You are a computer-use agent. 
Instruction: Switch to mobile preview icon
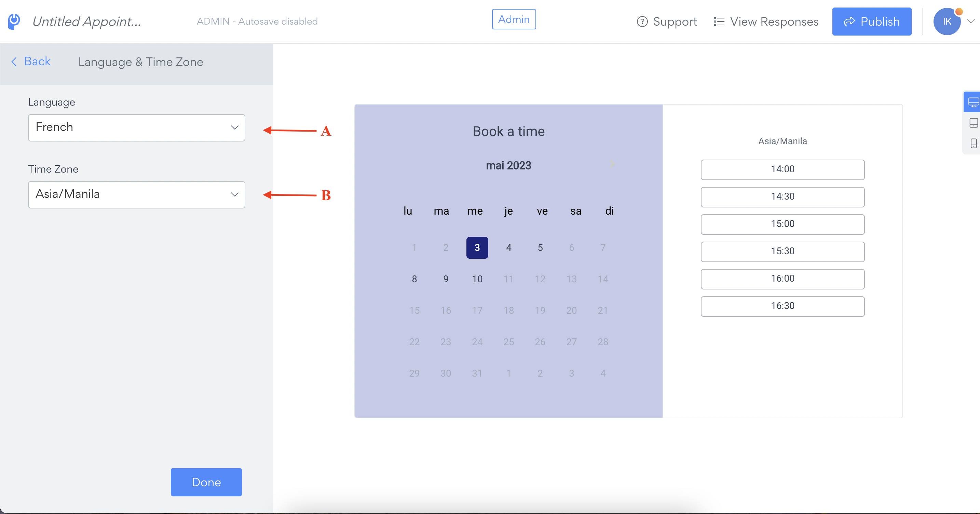[x=974, y=144]
